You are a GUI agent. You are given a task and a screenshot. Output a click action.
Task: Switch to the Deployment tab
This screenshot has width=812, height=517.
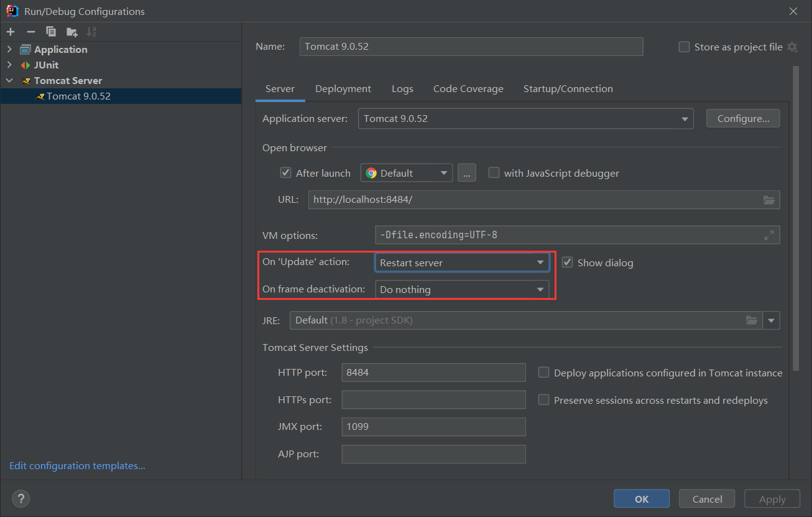coord(343,89)
